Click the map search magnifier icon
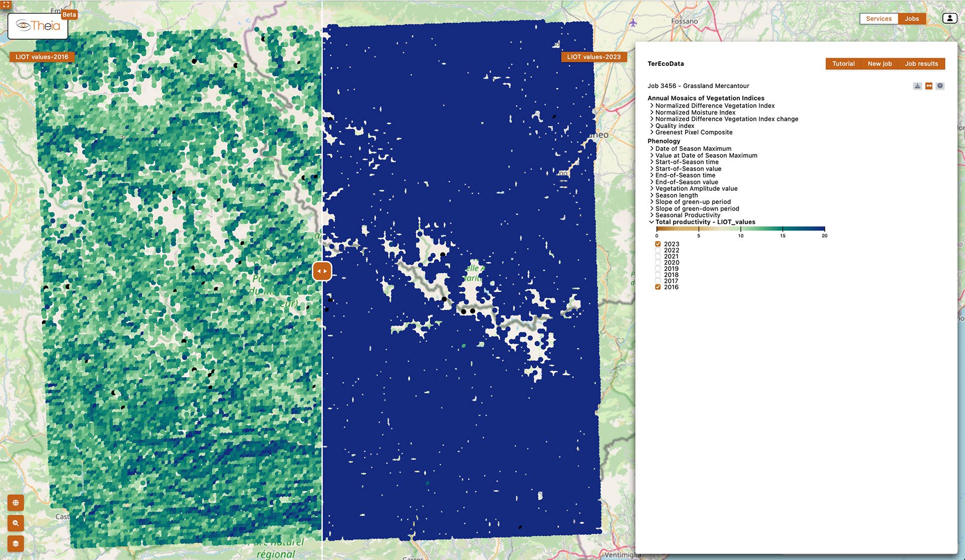 click(x=16, y=523)
